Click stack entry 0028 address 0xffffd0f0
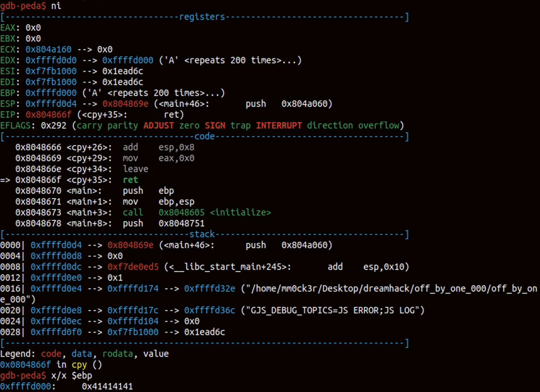This screenshot has height=392, width=540. click(56, 332)
